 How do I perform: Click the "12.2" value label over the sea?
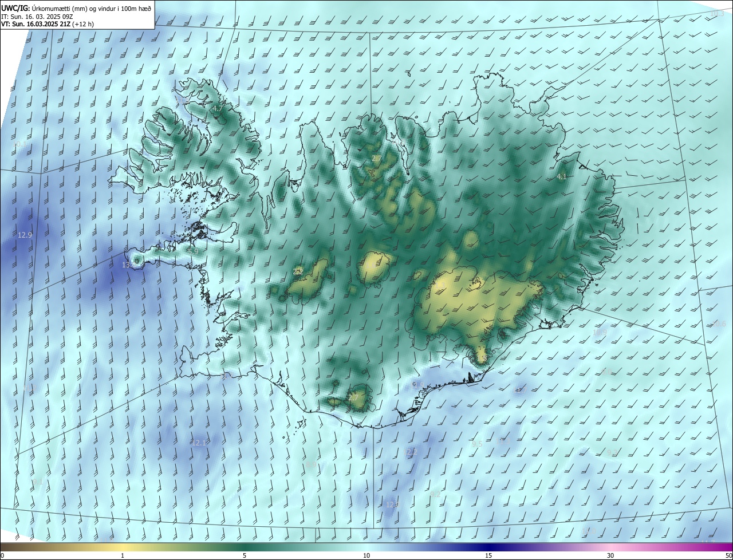(x=411, y=452)
